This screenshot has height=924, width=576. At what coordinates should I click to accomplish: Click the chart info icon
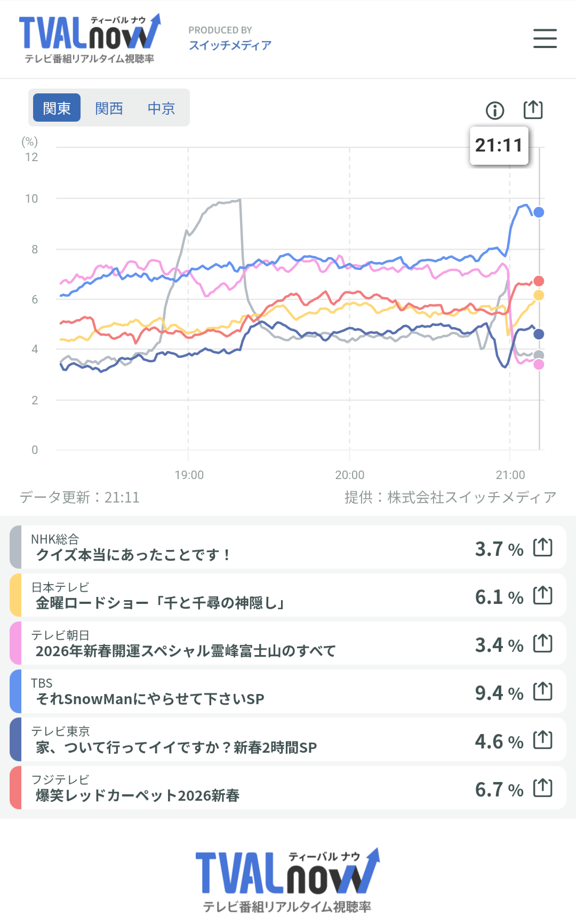pyautogui.click(x=495, y=110)
